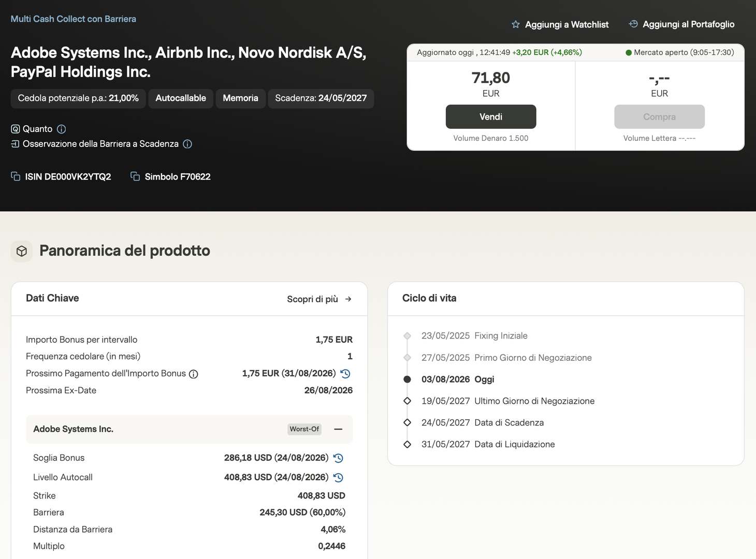
Task: Click the add-to-portfolio pie icon
Action: [633, 24]
